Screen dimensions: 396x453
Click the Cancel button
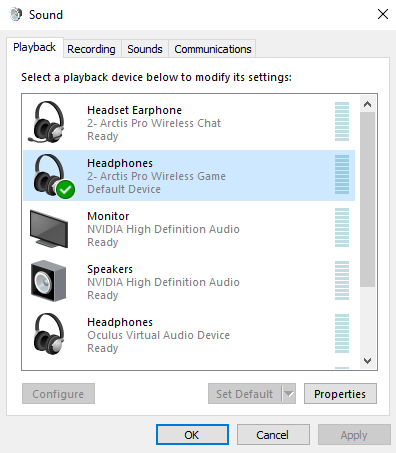[x=273, y=434]
